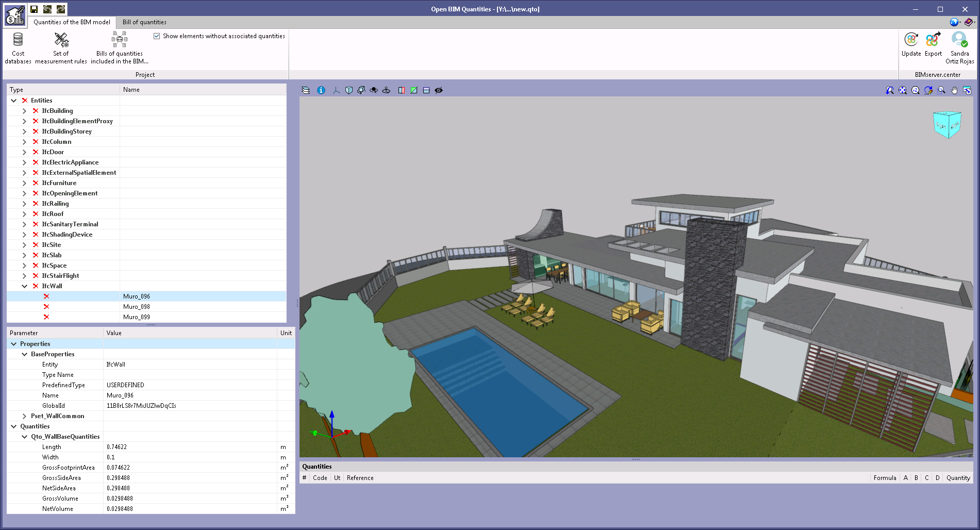Image resolution: width=980 pixels, height=530 pixels.
Task: Toggle the crossed-eye hide elements icon
Action: tap(439, 90)
